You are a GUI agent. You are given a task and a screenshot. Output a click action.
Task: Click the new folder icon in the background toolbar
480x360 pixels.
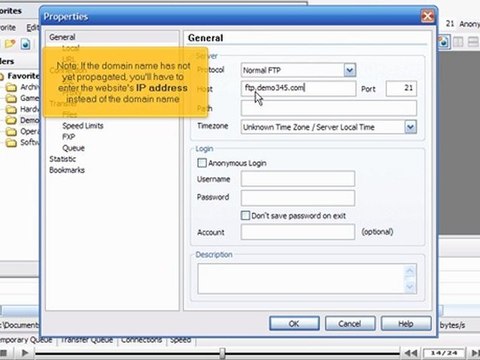click(10, 44)
